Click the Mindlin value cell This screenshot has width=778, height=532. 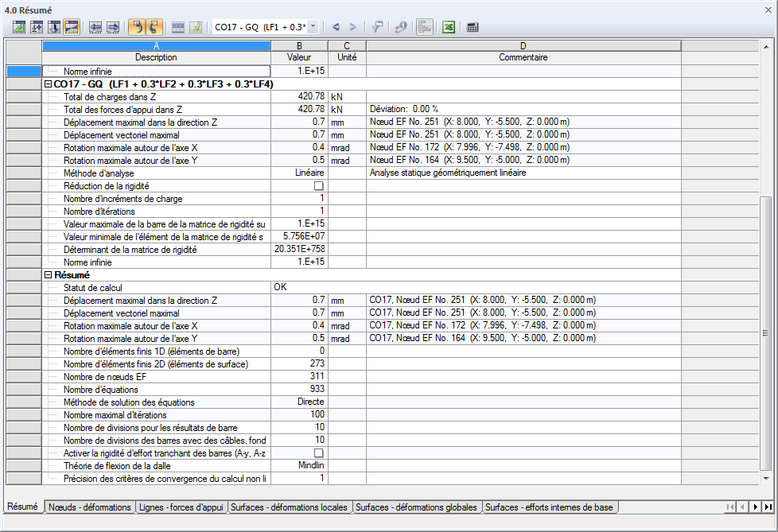(x=300, y=465)
